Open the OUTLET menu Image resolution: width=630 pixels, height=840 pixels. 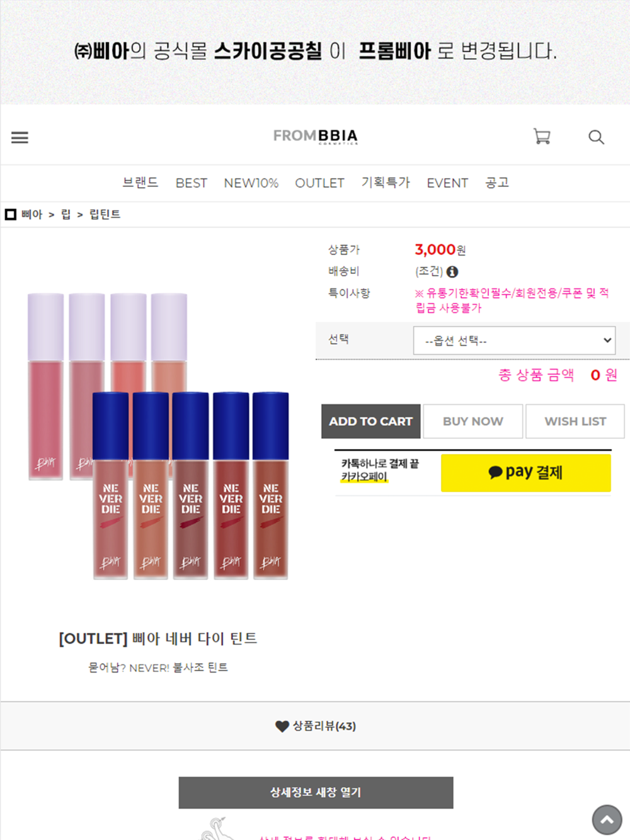pyautogui.click(x=320, y=183)
